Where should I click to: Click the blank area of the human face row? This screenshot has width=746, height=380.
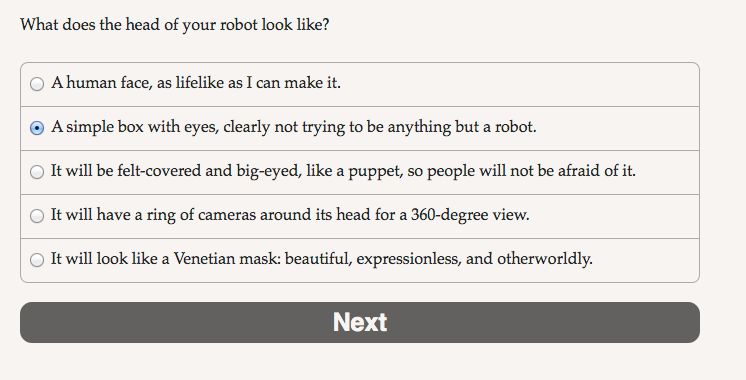[x=519, y=84]
